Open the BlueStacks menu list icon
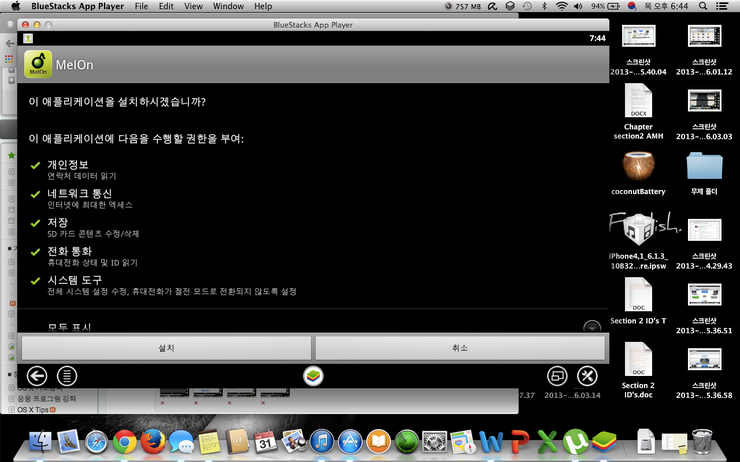 67,376
